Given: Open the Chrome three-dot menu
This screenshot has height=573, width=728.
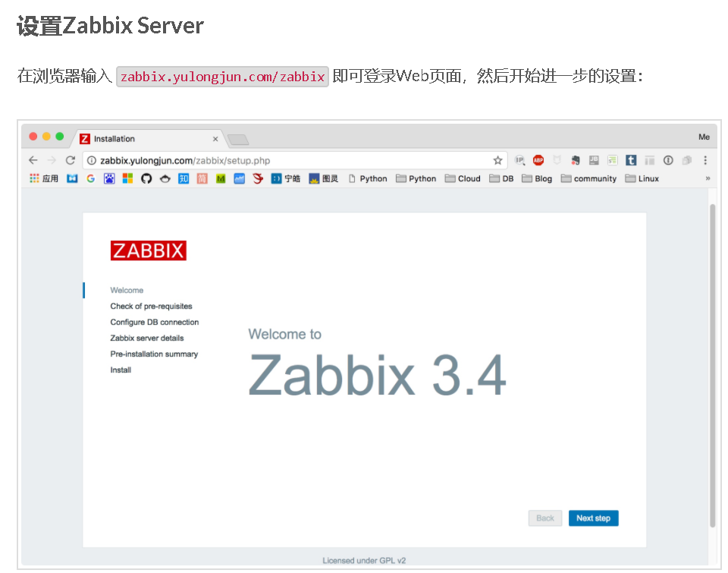Looking at the screenshot, I should point(705,160).
